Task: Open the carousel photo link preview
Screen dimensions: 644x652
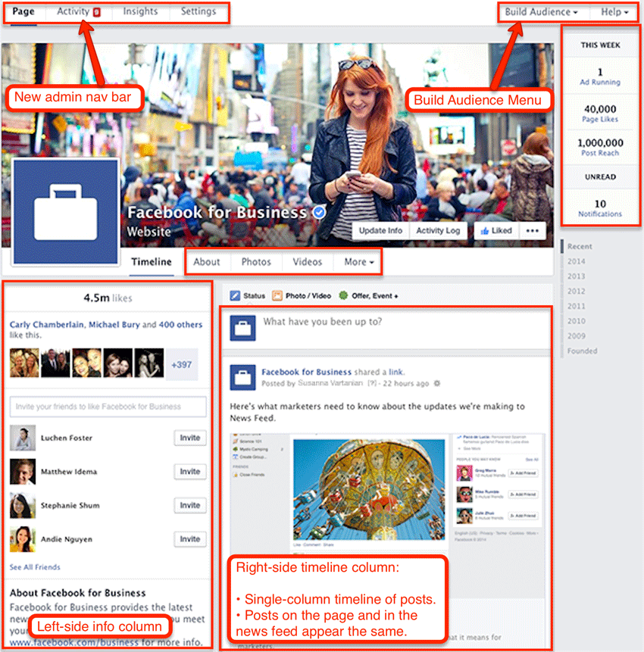Action: pyautogui.click(x=368, y=490)
